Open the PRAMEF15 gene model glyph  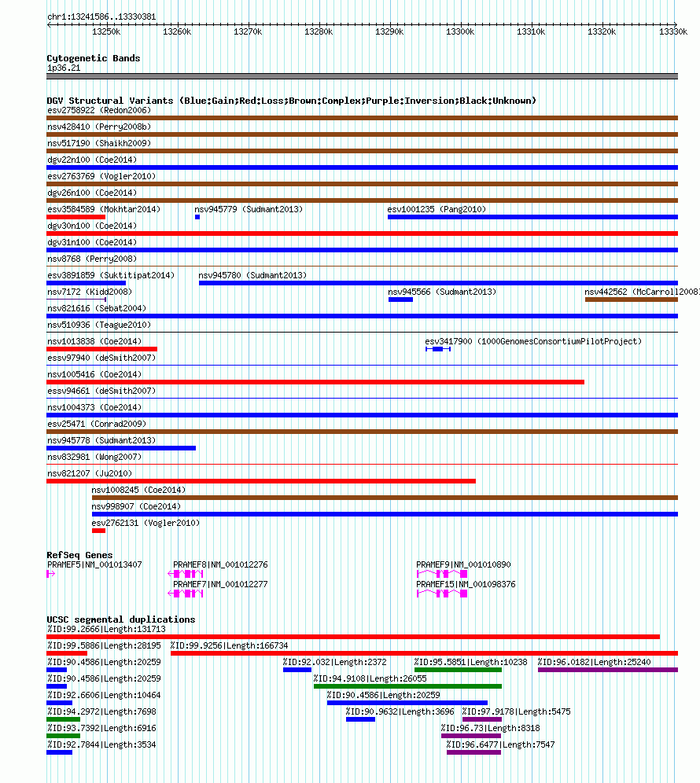[442, 594]
